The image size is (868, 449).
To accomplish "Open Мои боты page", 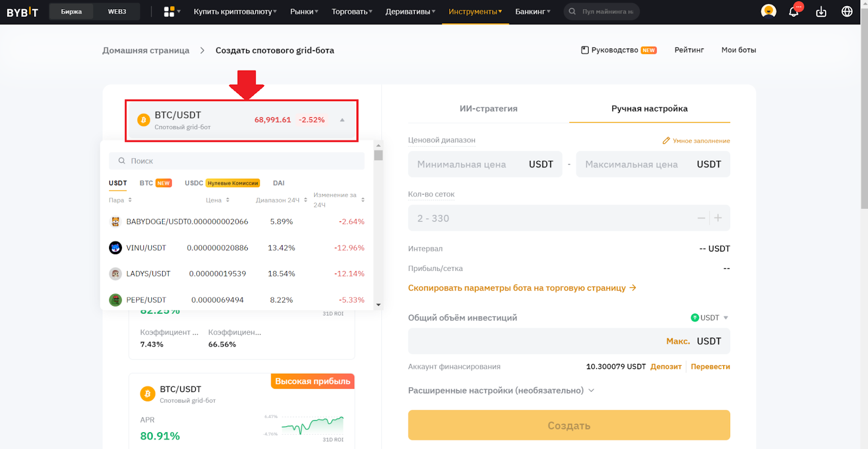I will pyautogui.click(x=738, y=50).
